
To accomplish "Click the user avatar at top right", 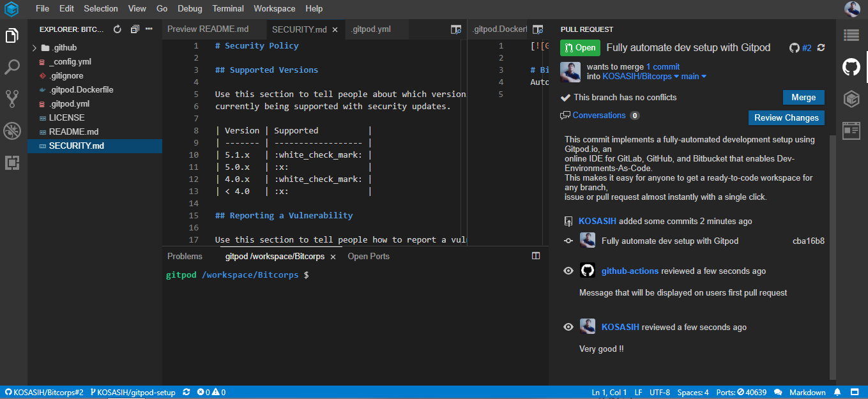I will (852, 9).
